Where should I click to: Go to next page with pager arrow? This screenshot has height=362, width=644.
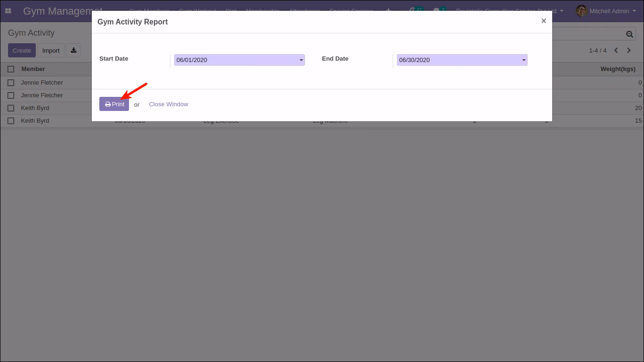pos(629,50)
